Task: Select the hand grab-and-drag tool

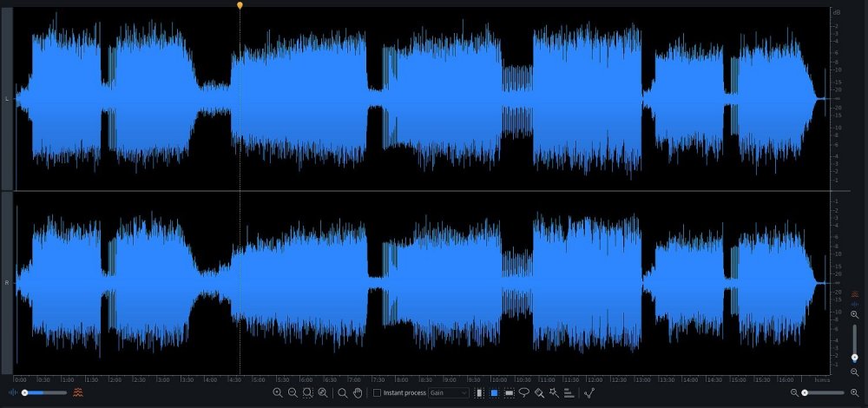Action: (357, 393)
